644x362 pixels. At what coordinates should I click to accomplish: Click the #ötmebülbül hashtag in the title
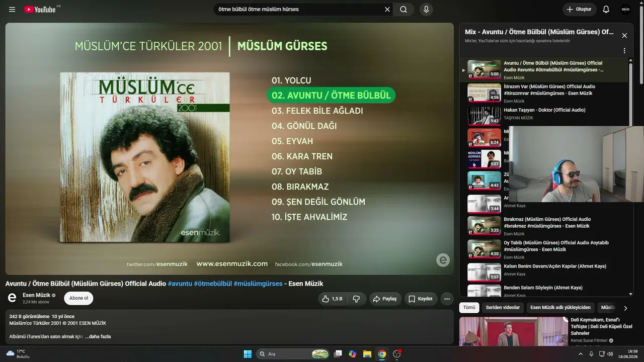pos(213,284)
